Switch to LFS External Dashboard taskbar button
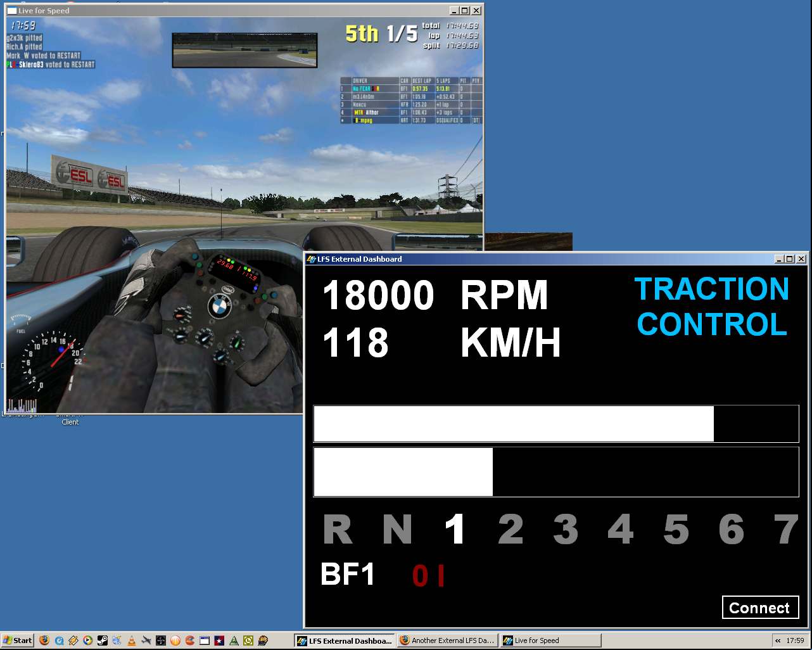 tap(345, 640)
